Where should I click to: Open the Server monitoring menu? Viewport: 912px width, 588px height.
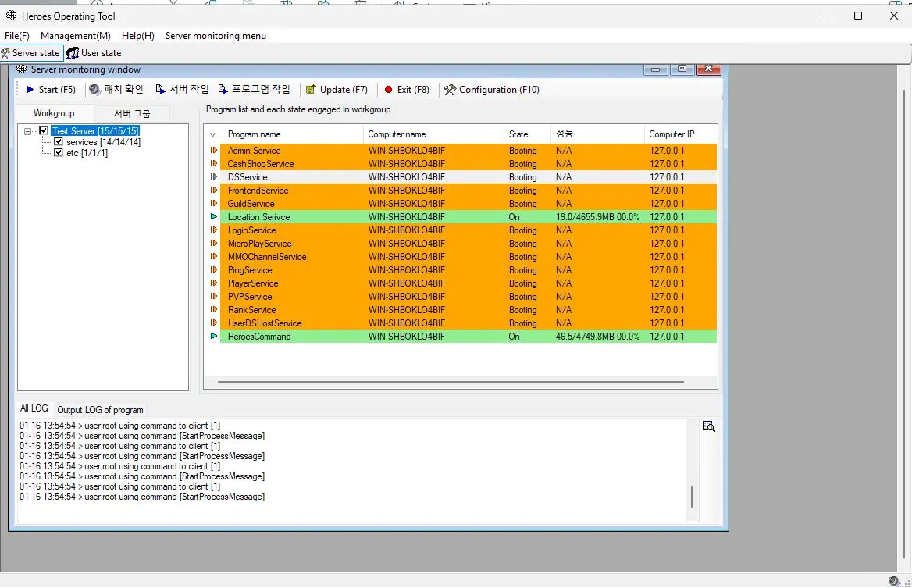point(216,35)
